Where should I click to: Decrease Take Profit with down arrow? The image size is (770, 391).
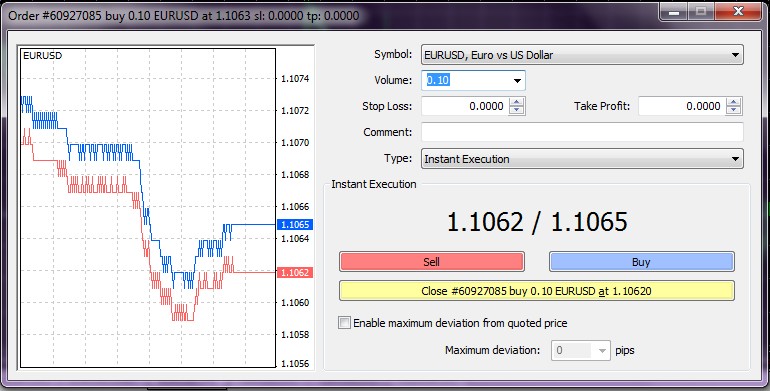[734, 111]
